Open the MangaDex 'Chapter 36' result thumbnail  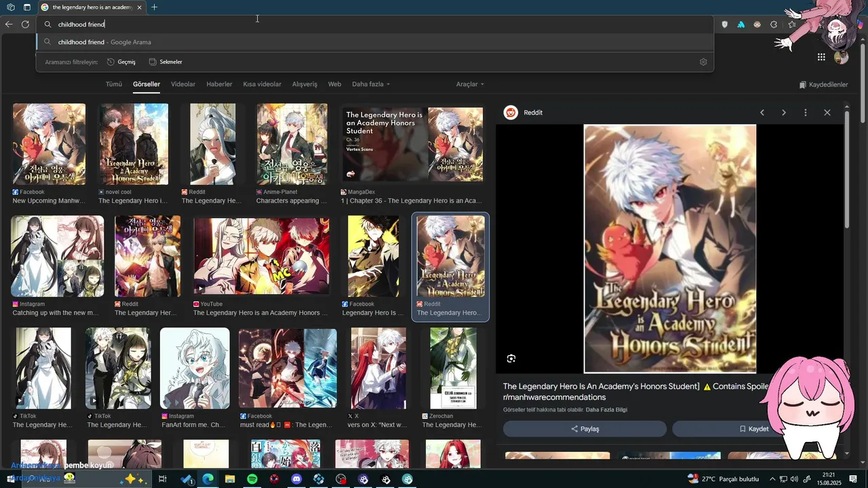coord(412,144)
